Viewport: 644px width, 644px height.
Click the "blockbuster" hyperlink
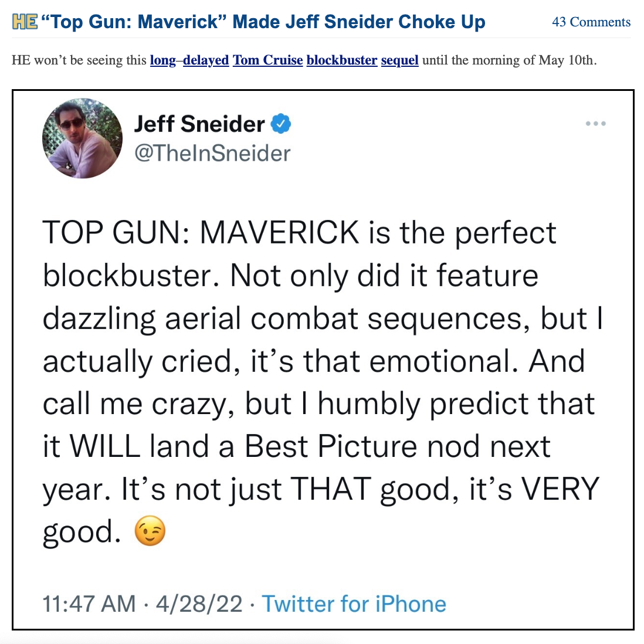(342, 60)
